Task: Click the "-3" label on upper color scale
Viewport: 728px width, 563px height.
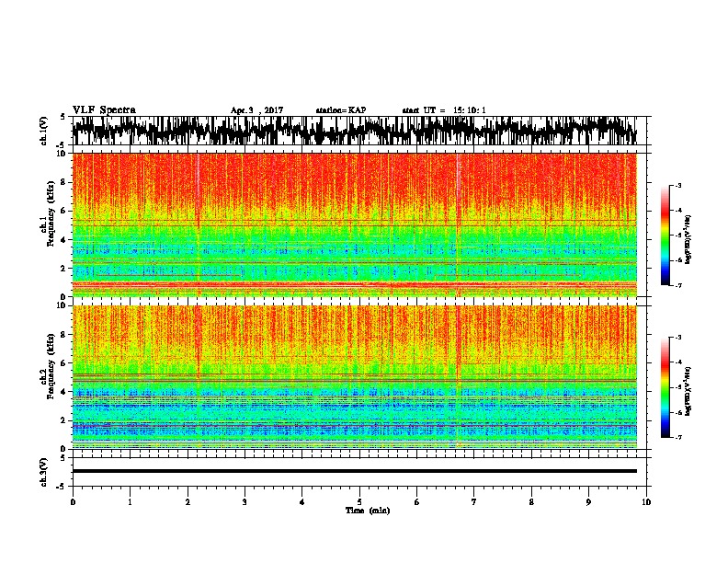Action: pos(678,186)
